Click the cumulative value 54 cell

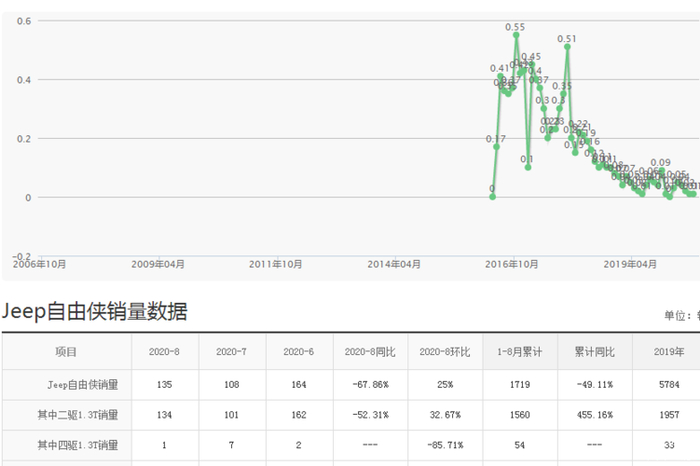pyautogui.click(x=520, y=445)
